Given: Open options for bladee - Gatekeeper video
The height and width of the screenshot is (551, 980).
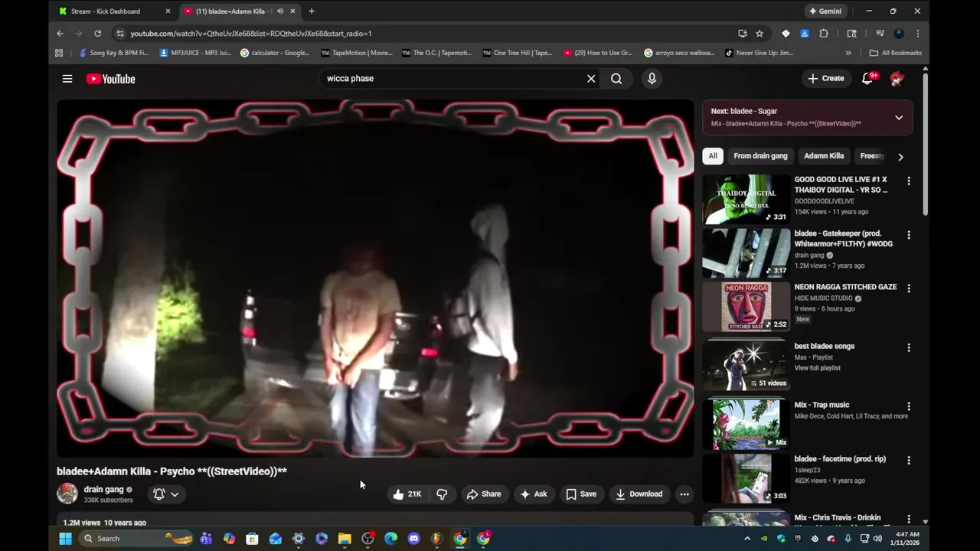Looking at the screenshot, I should click(909, 235).
